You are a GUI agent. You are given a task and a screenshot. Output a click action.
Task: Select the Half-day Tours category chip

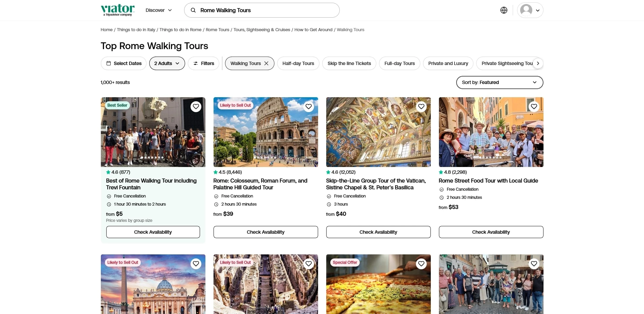[x=298, y=63]
